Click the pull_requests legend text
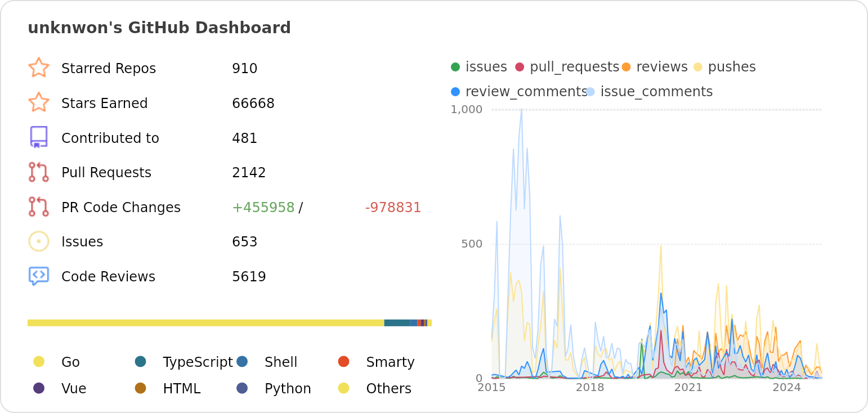Viewport: 868px width, 413px height. click(x=575, y=67)
